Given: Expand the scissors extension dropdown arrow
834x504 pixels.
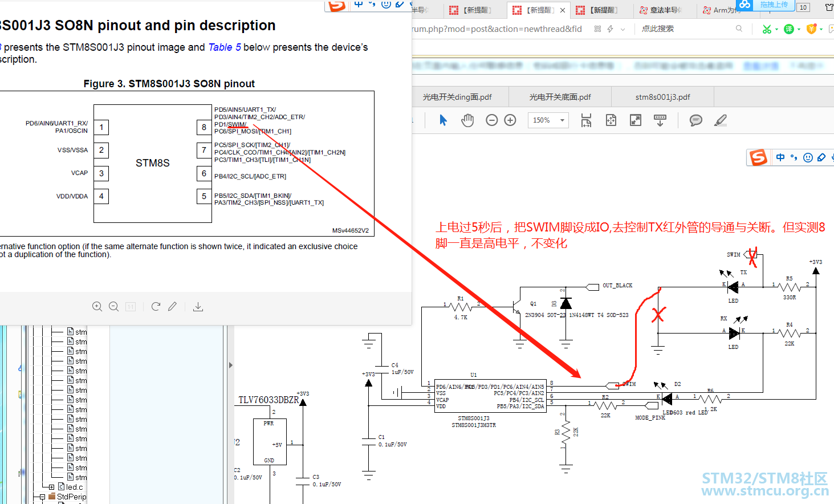Looking at the screenshot, I should coord(776,29).
